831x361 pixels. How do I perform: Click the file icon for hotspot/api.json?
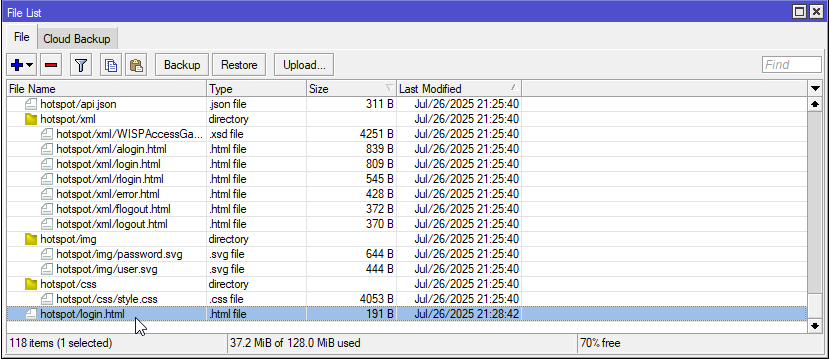click(31, 104)
